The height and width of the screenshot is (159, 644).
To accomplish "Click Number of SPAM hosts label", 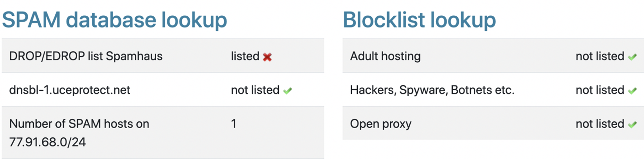I will (x=79, y=124).
